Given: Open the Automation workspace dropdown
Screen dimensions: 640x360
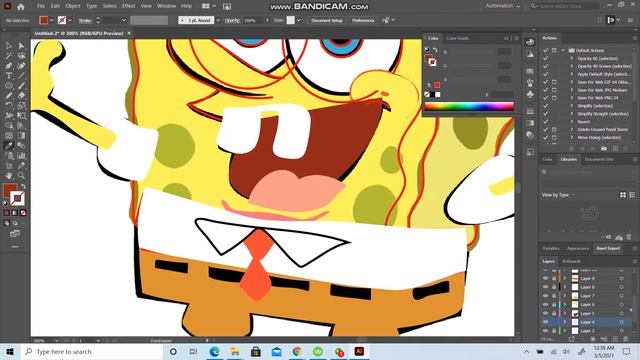Looking at the screenshot, I should coord(502,6).
